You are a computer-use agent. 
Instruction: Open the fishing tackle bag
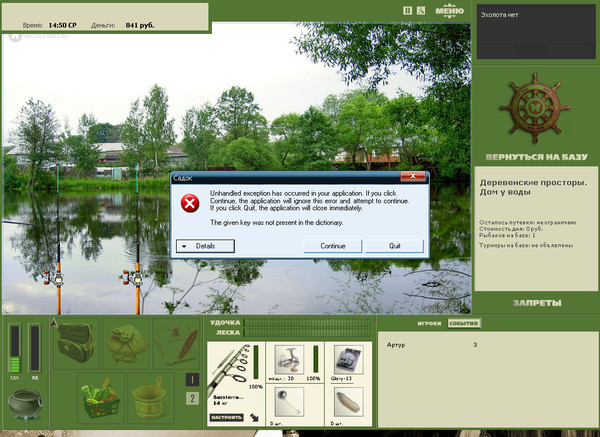click(74, 343)
